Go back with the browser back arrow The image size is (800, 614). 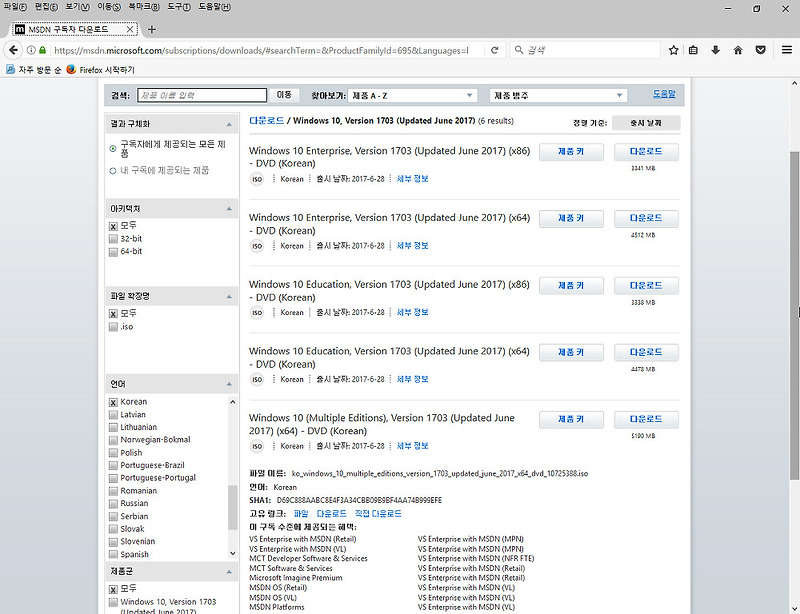[x=13, y=50]
